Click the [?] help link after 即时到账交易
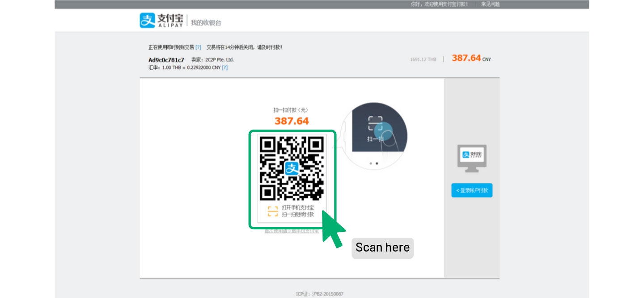This screenshot has width=644, height=298. pyautogui.click(x=198, y=47)
